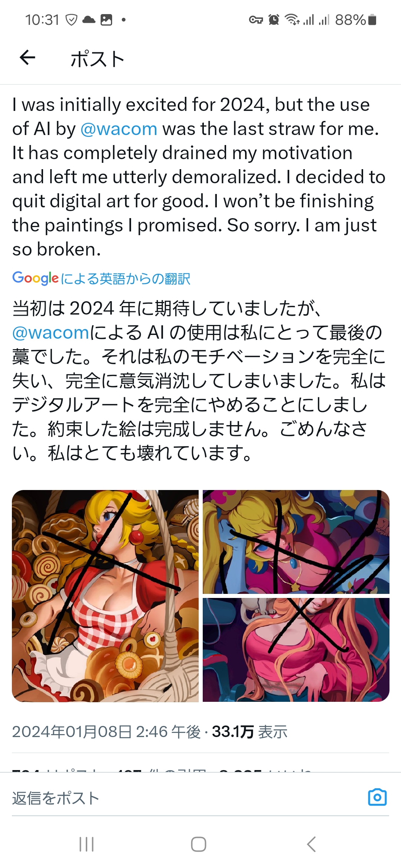Tap the alarm clock status icon

[274, 20]
